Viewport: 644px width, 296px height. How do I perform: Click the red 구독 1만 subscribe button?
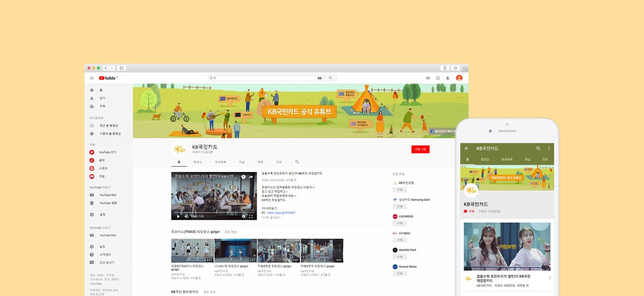tap(420, 149)
